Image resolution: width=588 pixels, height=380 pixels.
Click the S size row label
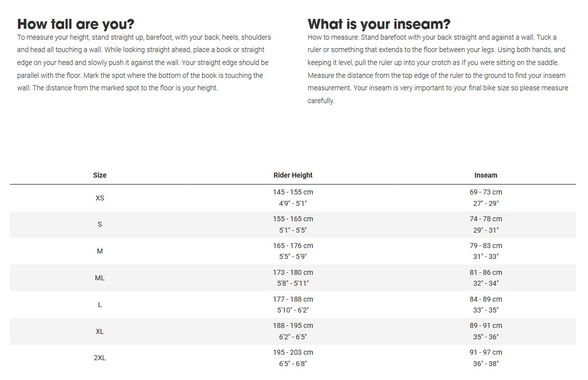(x=100, y=224)
